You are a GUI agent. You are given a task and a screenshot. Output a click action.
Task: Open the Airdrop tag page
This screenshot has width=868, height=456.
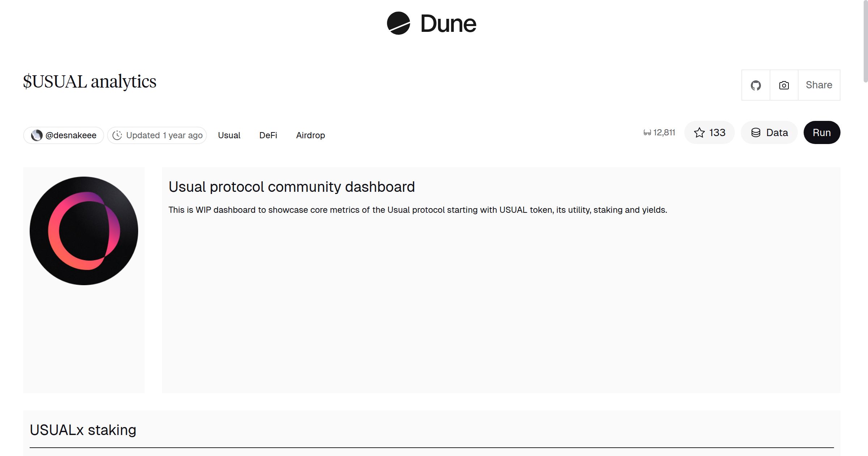click(x=310, y=135)
